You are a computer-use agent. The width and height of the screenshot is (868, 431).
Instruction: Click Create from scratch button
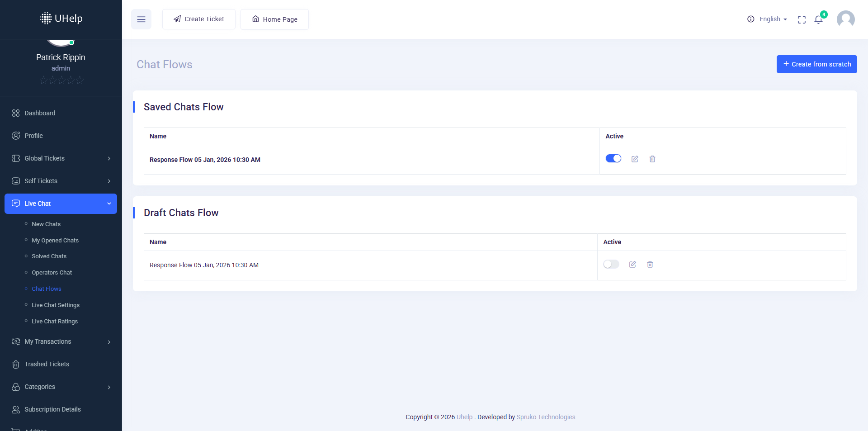(x=816, y=64)
